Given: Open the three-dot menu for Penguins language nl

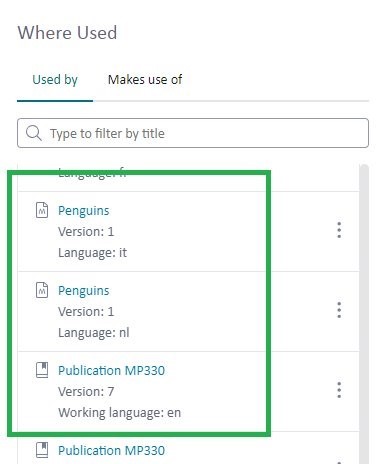Looking at the screenshot, I should (339, 310).
